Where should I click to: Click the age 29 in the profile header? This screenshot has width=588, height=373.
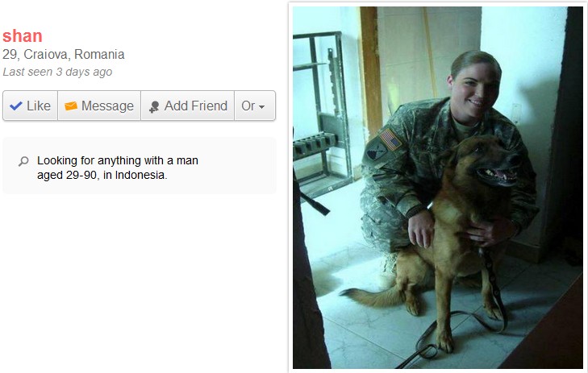coord(10,54)
